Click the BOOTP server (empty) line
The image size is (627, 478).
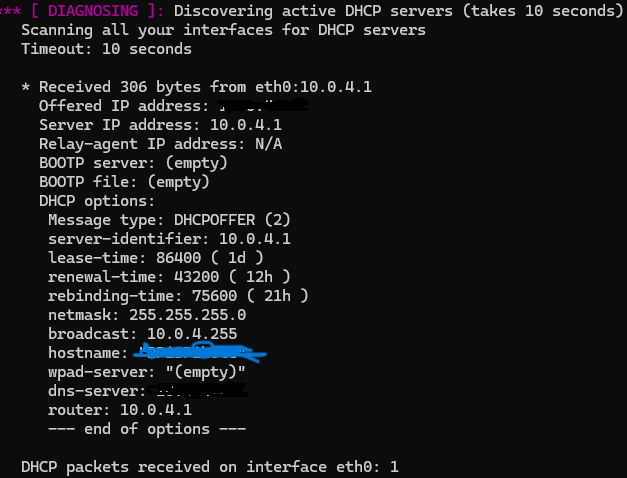[x=133, y=163]
